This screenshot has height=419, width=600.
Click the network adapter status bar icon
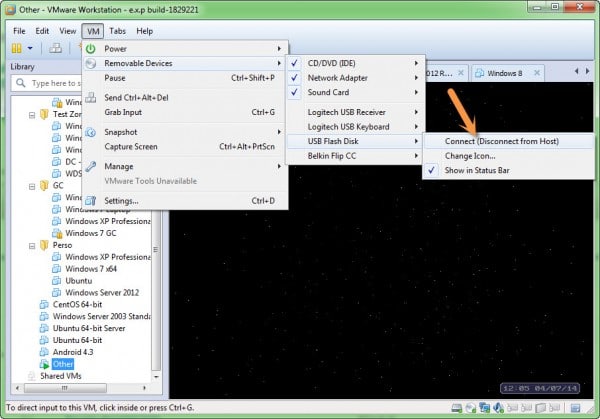tap(484, 408)
